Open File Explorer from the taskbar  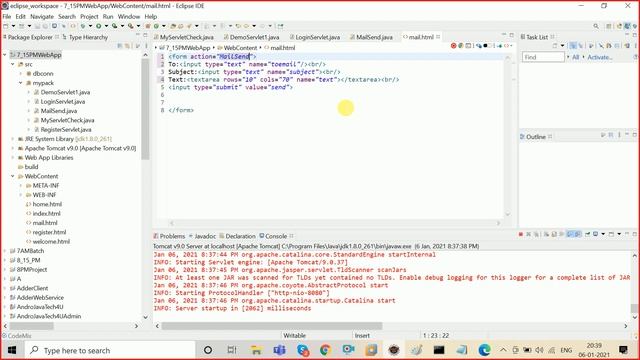coord(256,350)
